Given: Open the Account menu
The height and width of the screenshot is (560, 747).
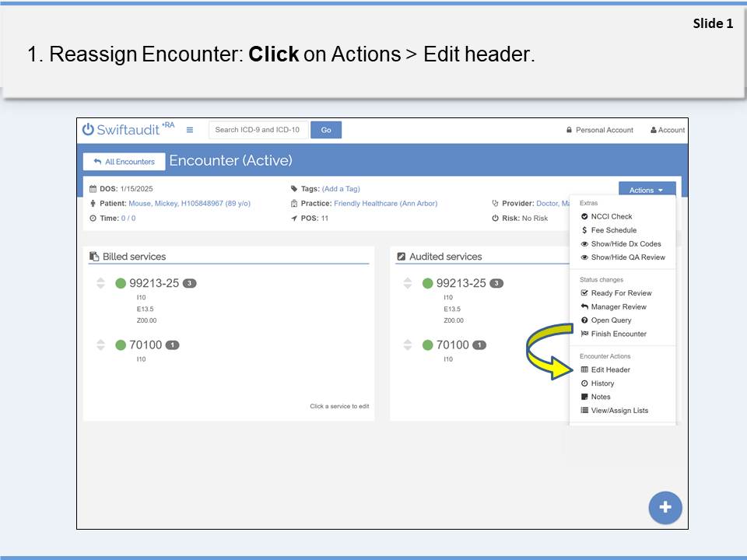Looking at the screenshot, I should 668,131.
